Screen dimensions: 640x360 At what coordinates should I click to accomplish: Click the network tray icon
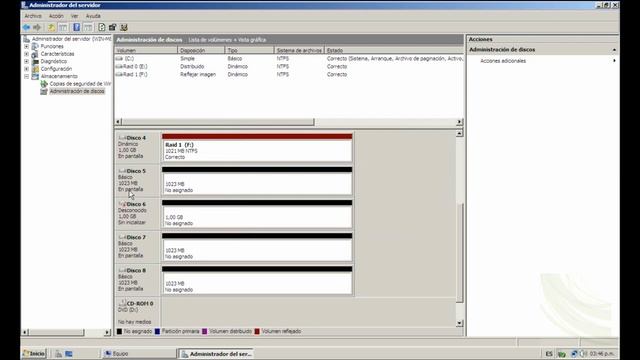coord(574,353)
